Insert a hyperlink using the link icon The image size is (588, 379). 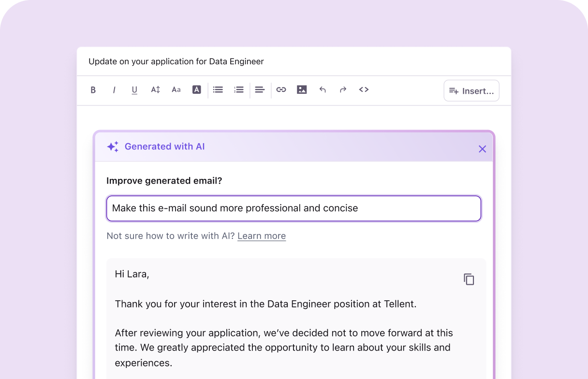point(281,89)
